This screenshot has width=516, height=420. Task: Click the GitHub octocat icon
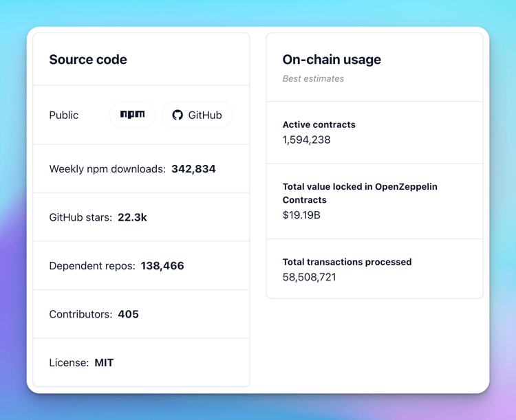click(x=178, y=115)
